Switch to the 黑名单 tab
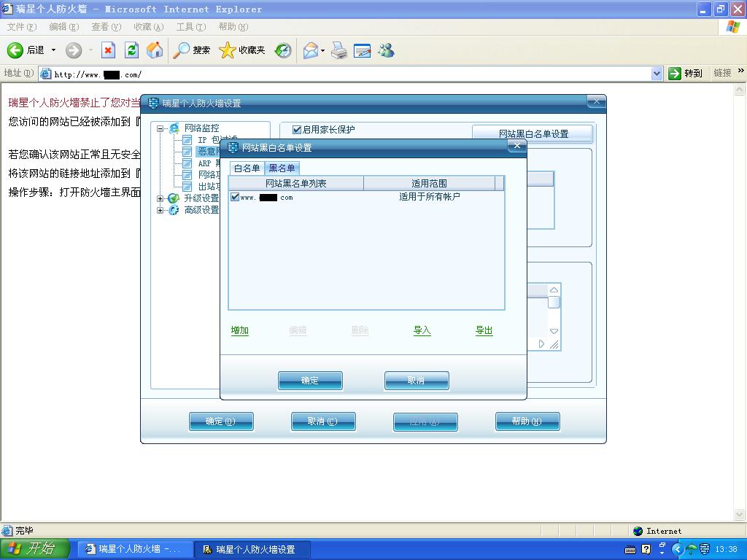 click(282, 168)
